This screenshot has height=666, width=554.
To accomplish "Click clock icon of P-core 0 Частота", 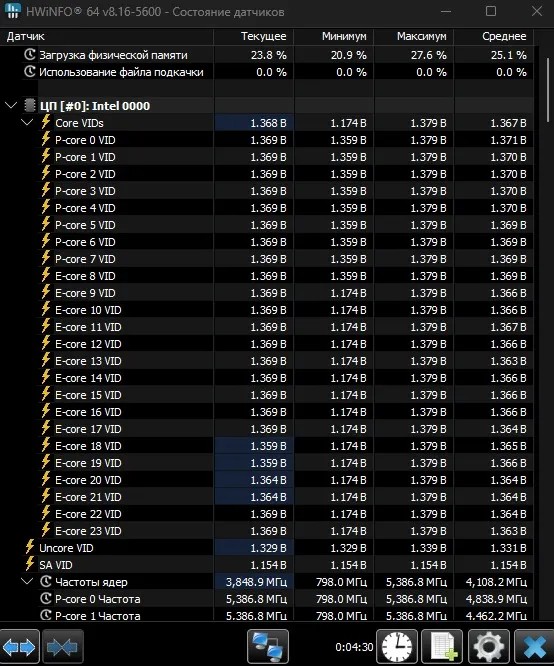I will click(46, 598).
